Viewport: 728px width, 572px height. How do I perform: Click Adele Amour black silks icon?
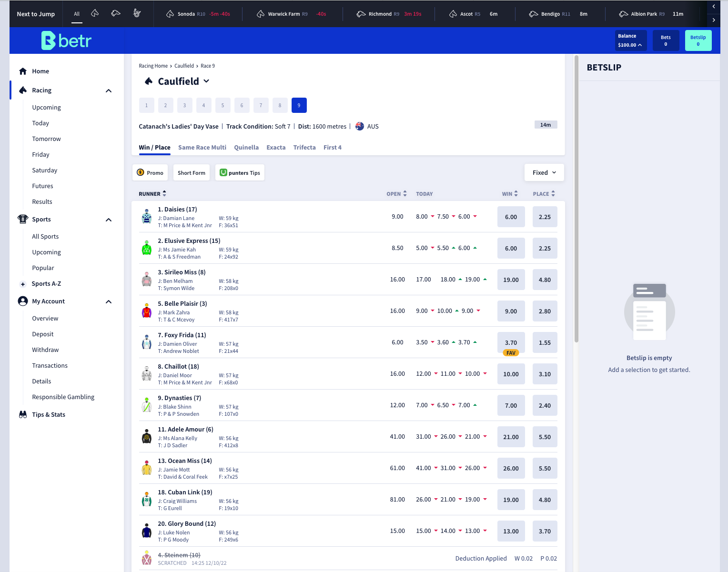tap(147, 437)
